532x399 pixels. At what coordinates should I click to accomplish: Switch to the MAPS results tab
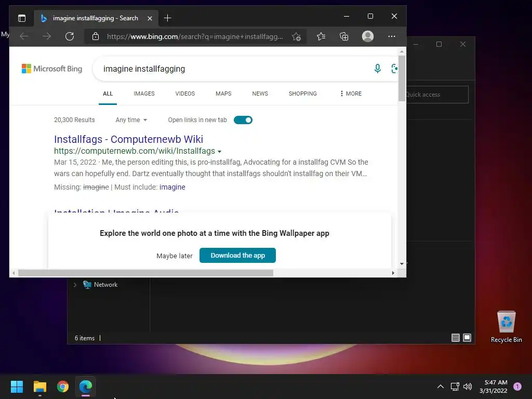point(223,94)
